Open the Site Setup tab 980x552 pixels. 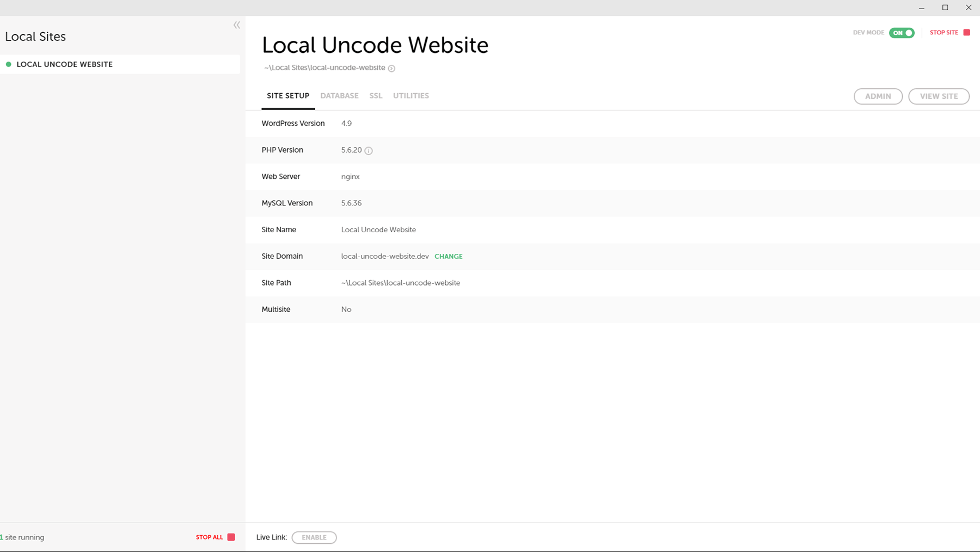click(288, 96)
